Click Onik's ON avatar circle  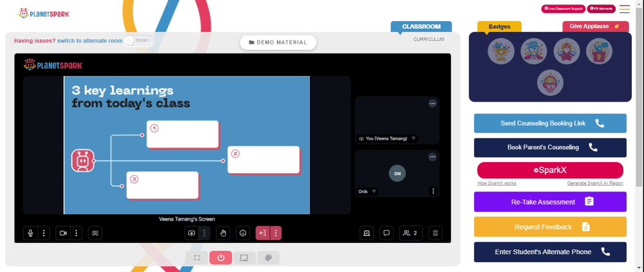397,173
